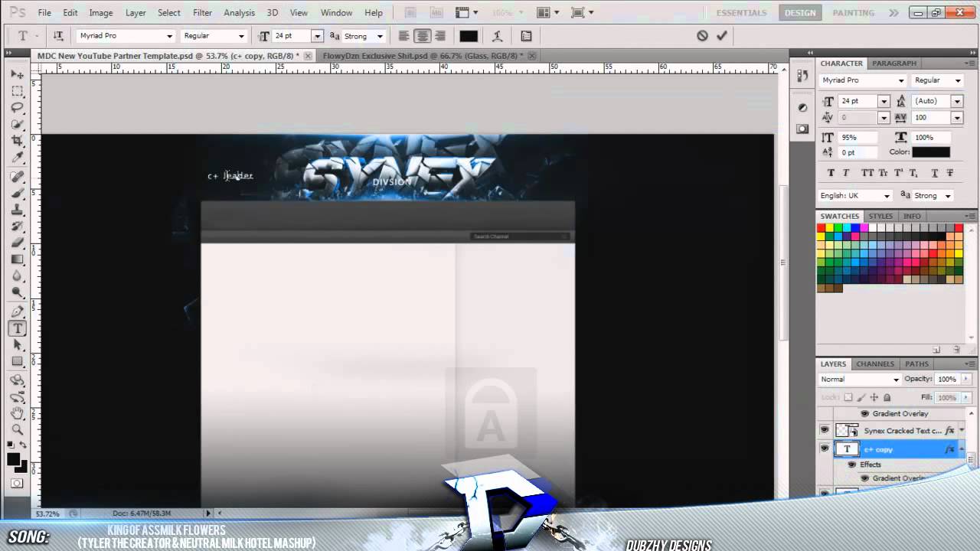980x551 pixels.
Task: Select the Rectangular Marquee tool
Action: (17, 91)
